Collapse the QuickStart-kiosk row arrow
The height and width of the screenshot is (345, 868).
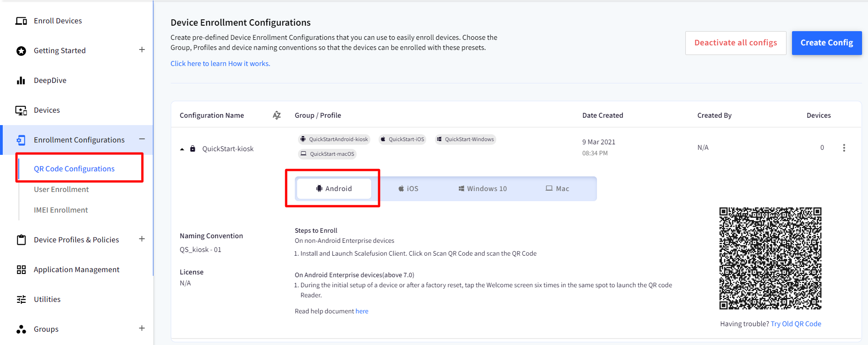tap(182, 149)
